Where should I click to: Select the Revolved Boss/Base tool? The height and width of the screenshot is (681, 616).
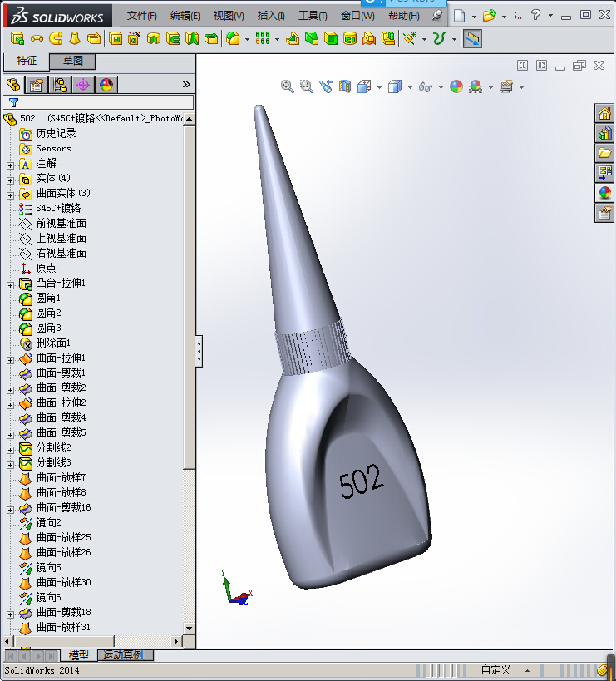pos(37,38)
